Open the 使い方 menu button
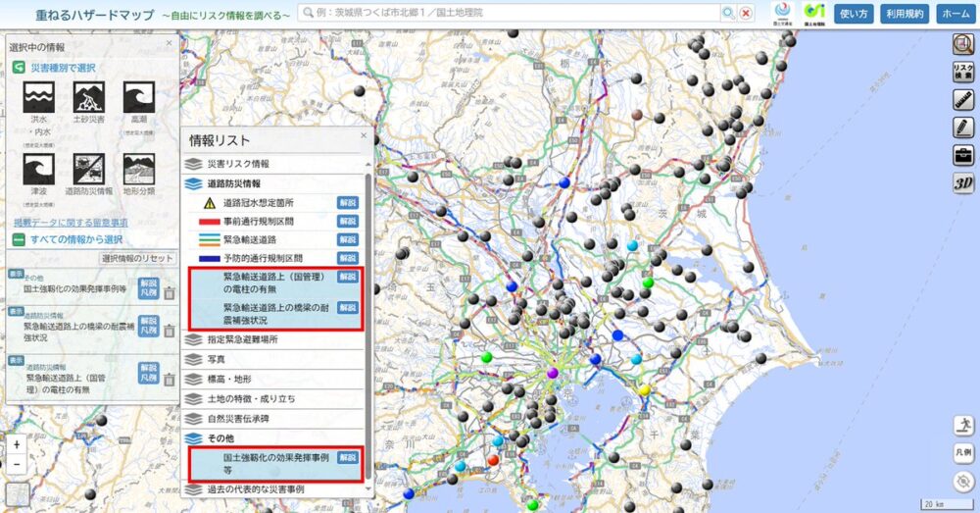Viewport: 980px width, 513px height. 854,14
